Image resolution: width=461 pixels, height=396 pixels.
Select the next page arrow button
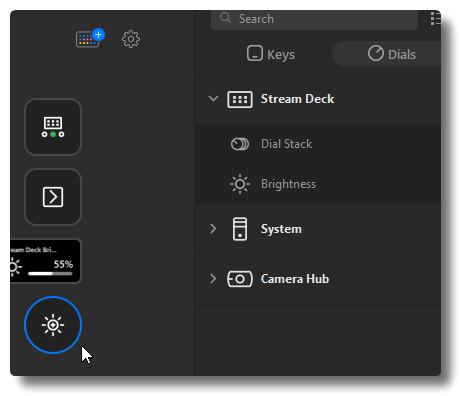click(53, 197)
